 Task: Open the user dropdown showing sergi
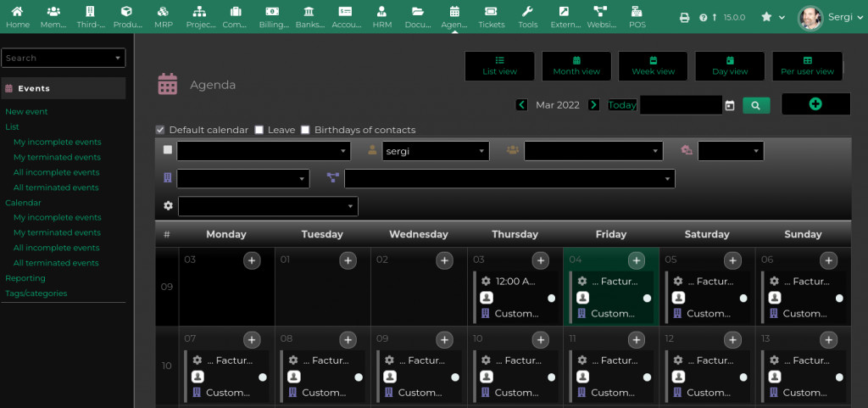click(435, 151)
